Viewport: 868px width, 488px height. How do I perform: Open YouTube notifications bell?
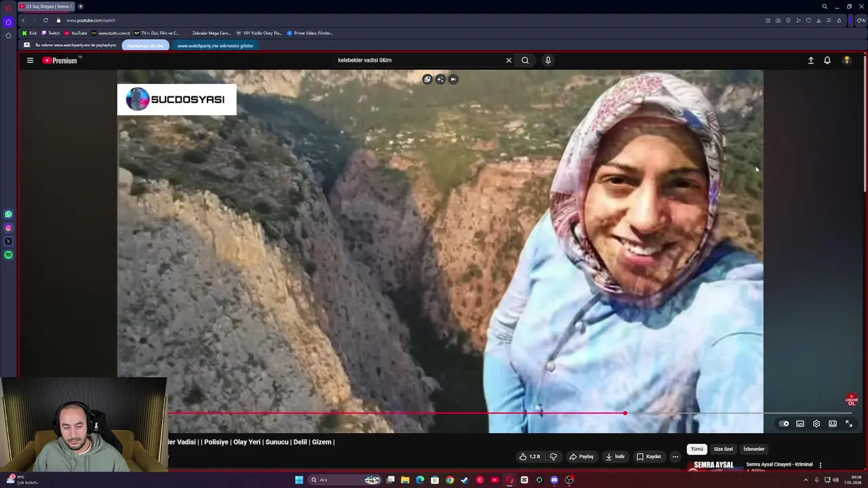(x=827, y=60)
